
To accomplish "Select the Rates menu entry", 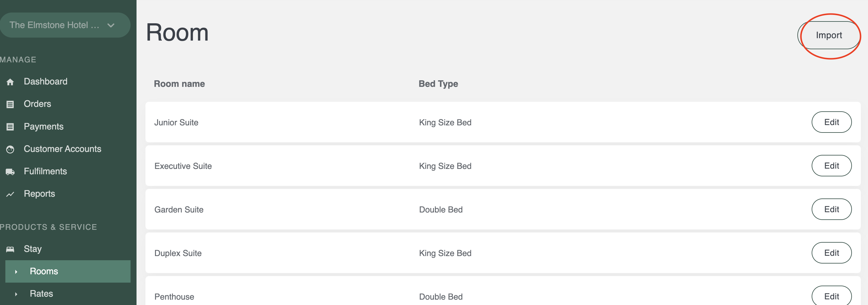I will pyautogui.click(x=41, y=294).
